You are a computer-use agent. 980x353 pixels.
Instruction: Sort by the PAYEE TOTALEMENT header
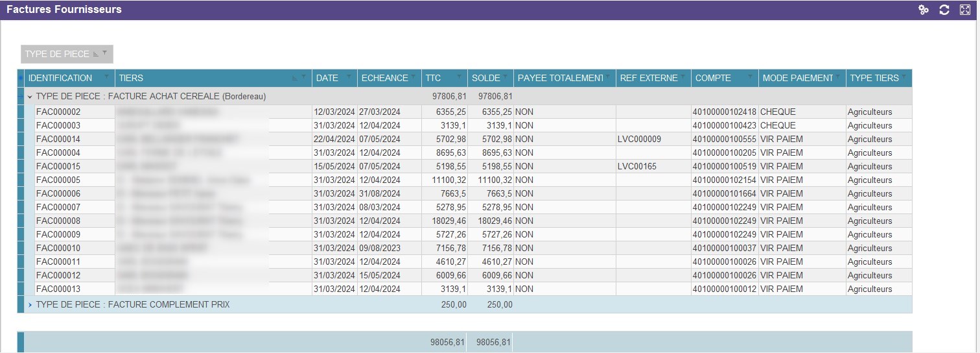coord(559,78)
